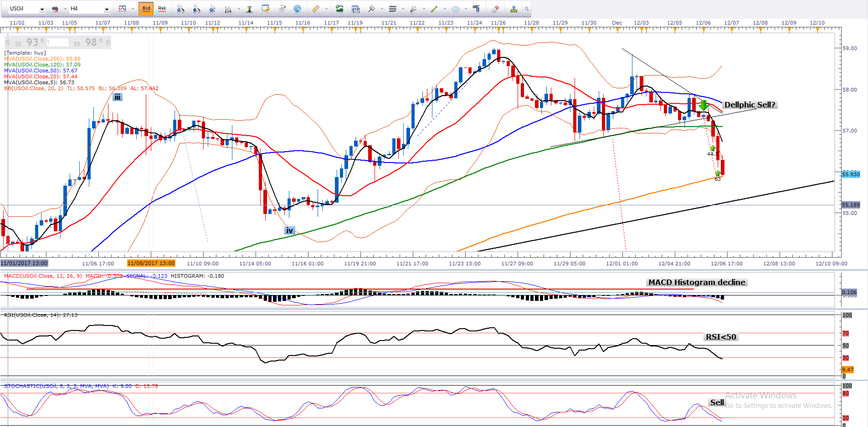Click the 'MACD Histogram decline' annotation label
This screenshot has height=427, width=868.
tap(697, 282)
